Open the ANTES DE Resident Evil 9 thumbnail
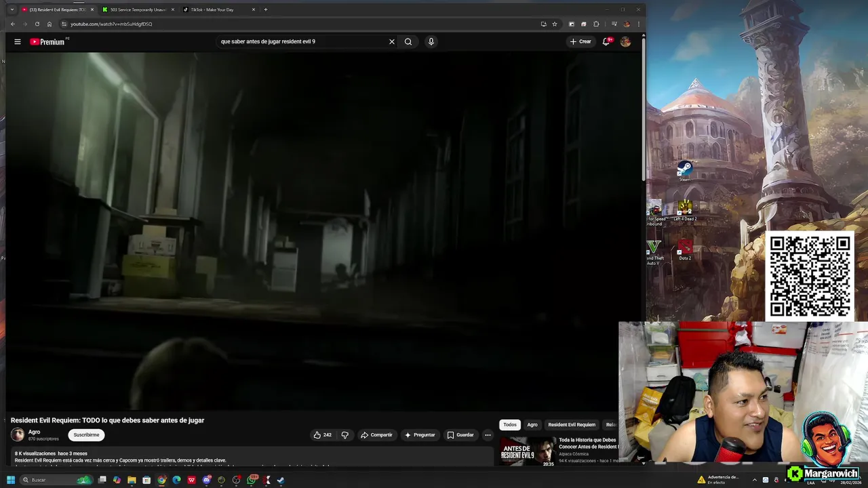Viewport: 868px width, 488px height. [528, 451]
